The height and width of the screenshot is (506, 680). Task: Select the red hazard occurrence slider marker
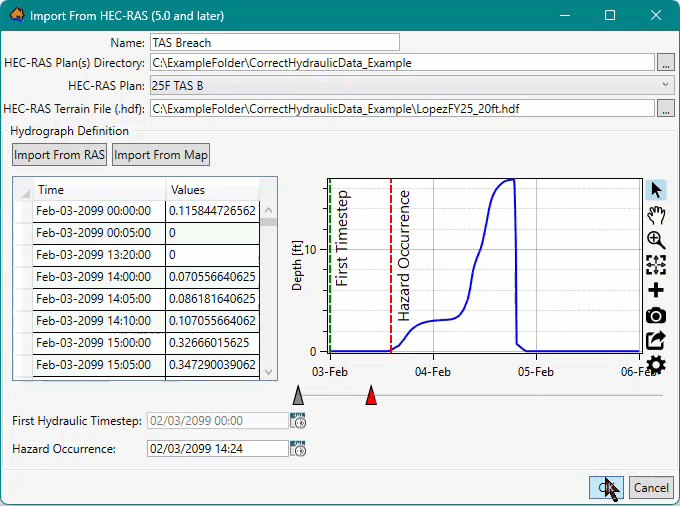[x=371, y=395]
